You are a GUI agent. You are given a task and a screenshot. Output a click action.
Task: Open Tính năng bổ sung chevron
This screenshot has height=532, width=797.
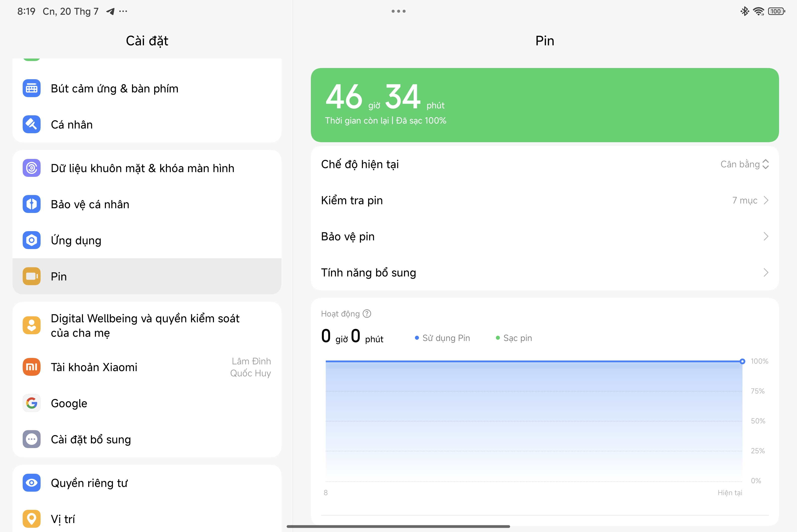[765, 273]
